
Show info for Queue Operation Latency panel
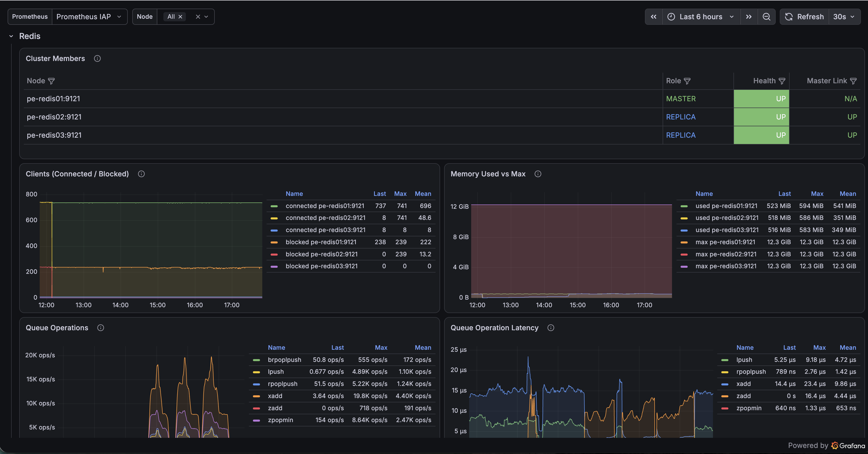(x=551, y=328)
